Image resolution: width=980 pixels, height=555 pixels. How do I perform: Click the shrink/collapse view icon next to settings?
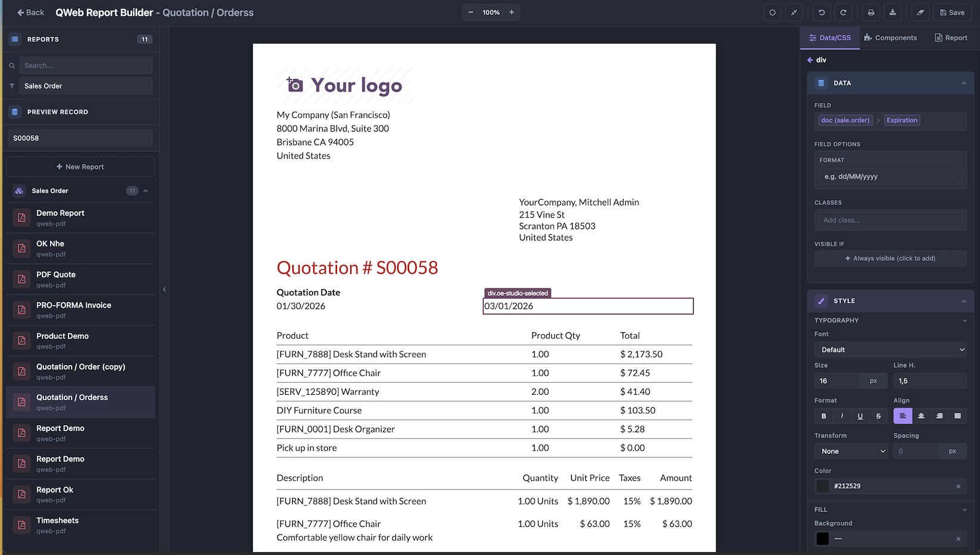coord(794,12)
